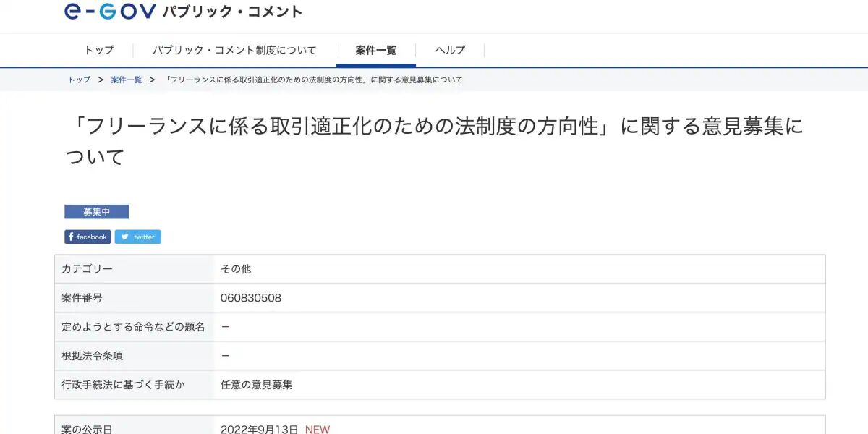Click the current page breadcrumb text
The width and height of the screenshot is (868, 434).
314,80
